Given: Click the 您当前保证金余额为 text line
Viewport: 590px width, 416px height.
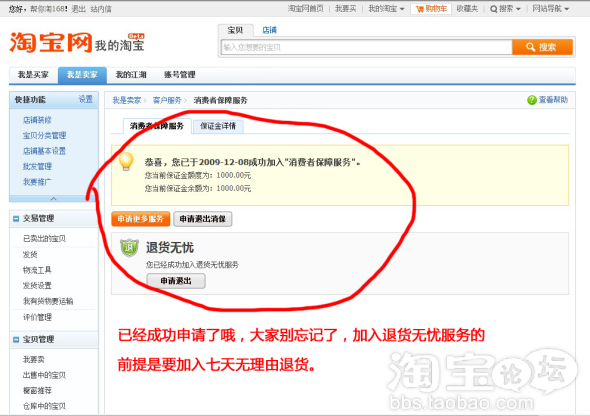Looking at the screenshot, I should pyautogui.click(x=198, y=188).
